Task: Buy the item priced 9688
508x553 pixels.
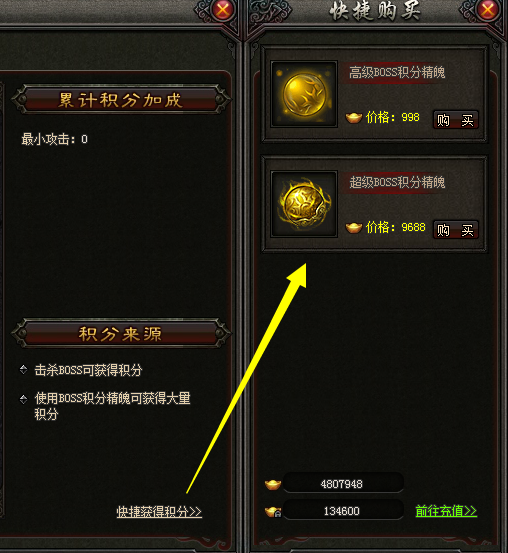Action: pyautogui.click(x=455, y=230)
